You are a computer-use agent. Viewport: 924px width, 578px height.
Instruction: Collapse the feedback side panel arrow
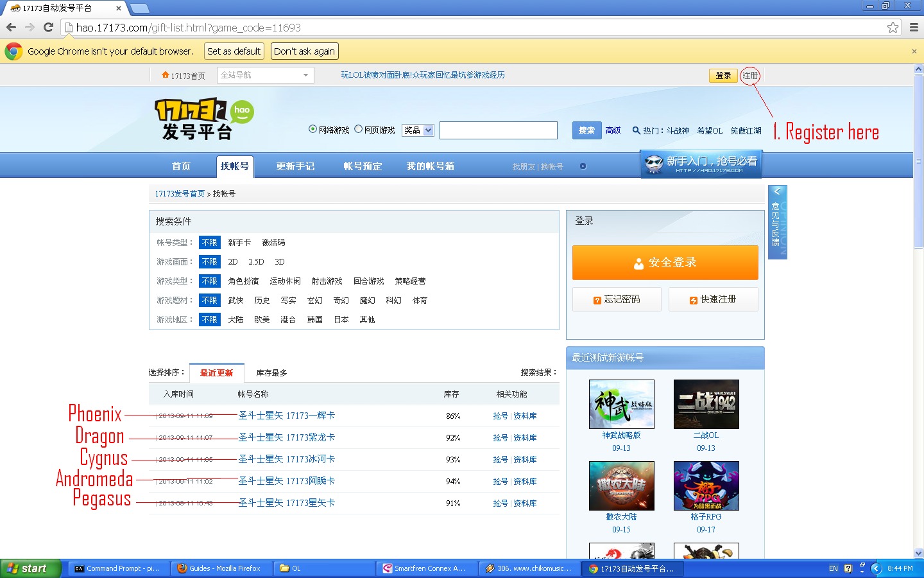pos(777,191)
